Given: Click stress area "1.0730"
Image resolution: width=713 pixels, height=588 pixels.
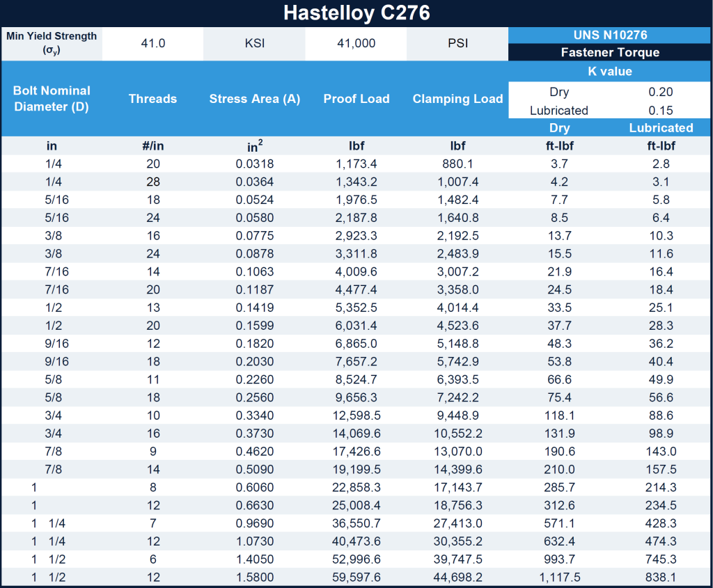Looking at the screenshot, I should tap(255, 541).
